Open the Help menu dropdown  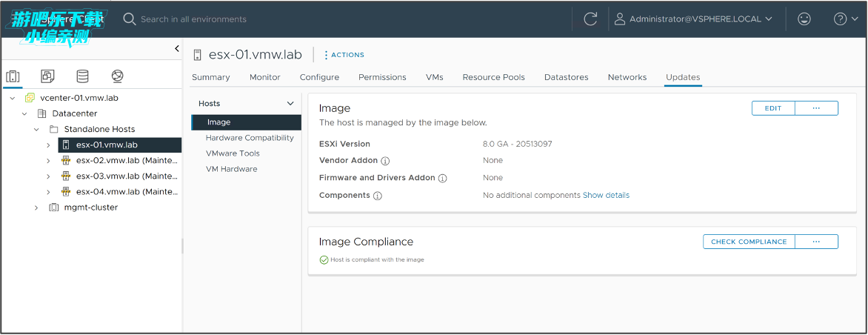click(845, 19)
